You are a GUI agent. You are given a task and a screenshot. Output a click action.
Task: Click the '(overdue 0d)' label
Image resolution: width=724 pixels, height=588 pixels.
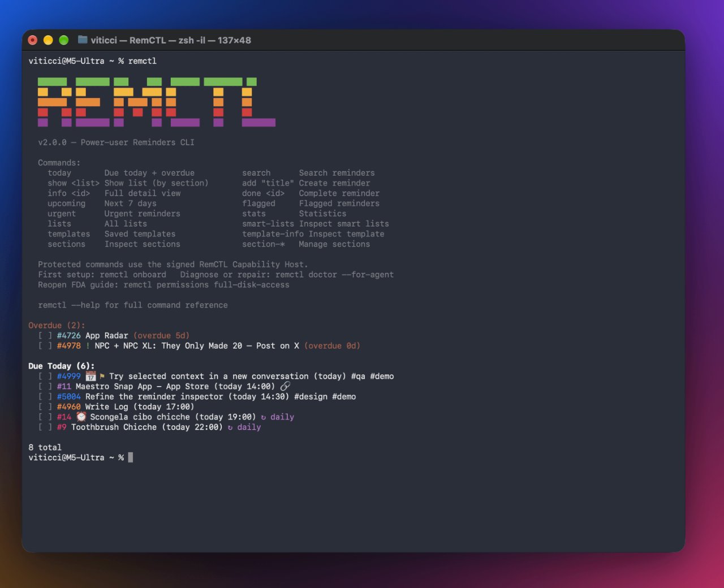click(332, 346)
